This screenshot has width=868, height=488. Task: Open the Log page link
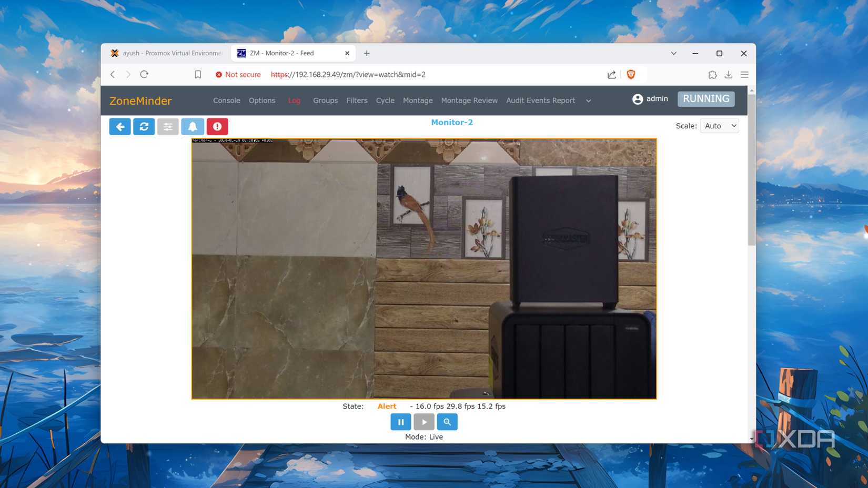[x=294, y=100]
